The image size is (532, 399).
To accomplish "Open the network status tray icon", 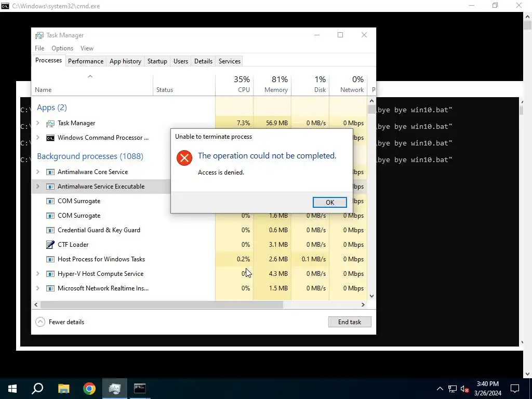I will coord(453,389).
